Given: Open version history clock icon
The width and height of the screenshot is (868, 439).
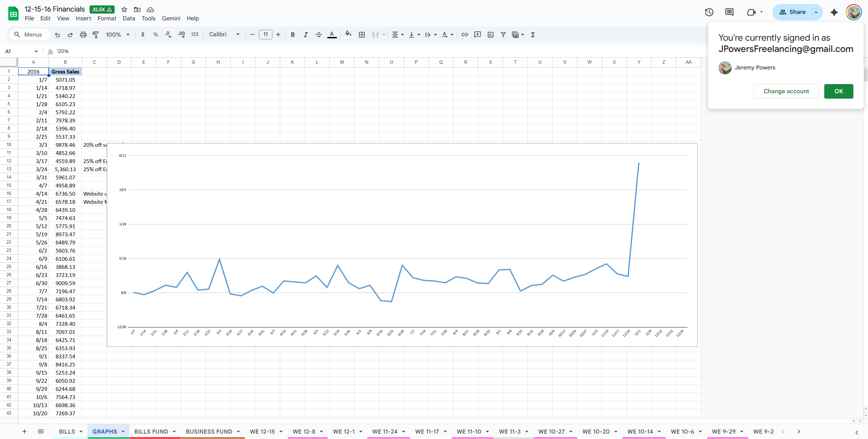Looking at the screenshot, I should pos(709,12).
